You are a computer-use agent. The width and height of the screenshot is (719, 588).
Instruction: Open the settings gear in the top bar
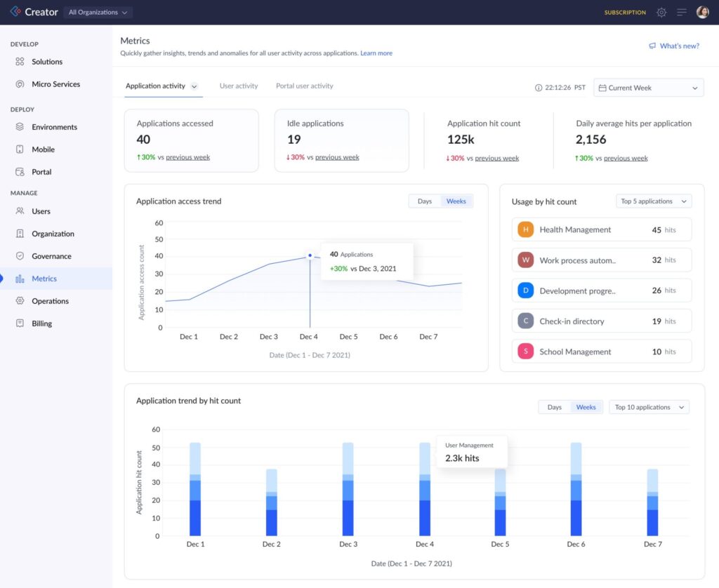point(661,12)
